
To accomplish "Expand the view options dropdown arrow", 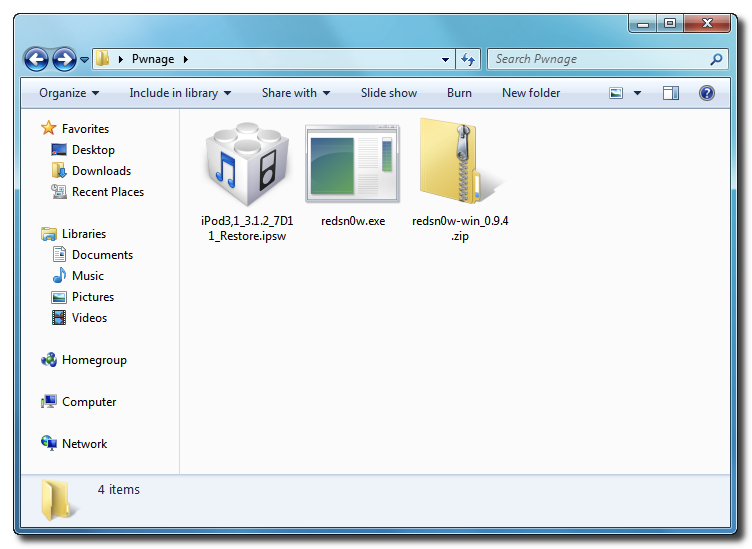I will pyautogui.click(x=637, y=93).
